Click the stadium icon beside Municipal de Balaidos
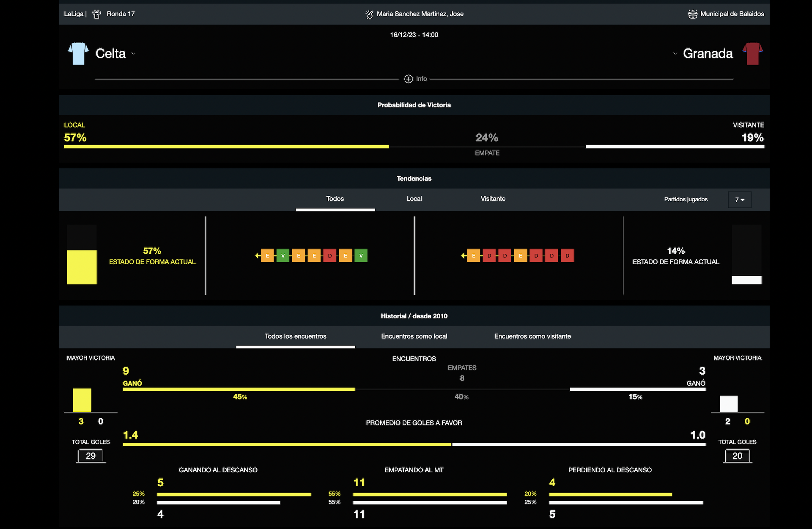The width and height of the screenshot is (812, 529). (692, 14)
